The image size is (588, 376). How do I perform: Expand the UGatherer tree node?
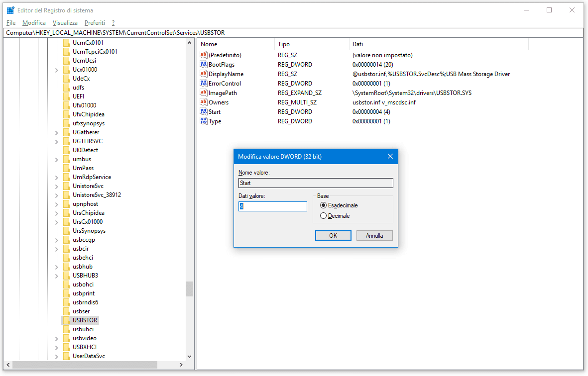tap(56, 132)
